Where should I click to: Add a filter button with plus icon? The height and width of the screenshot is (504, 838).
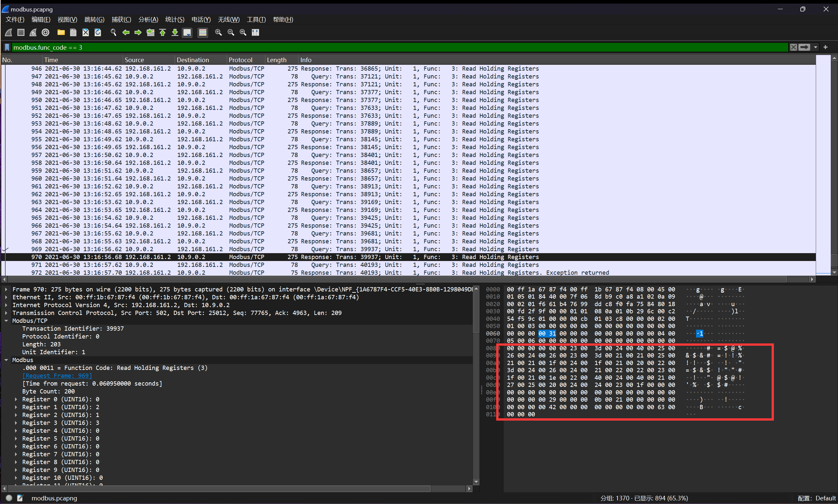pos(826,47)
